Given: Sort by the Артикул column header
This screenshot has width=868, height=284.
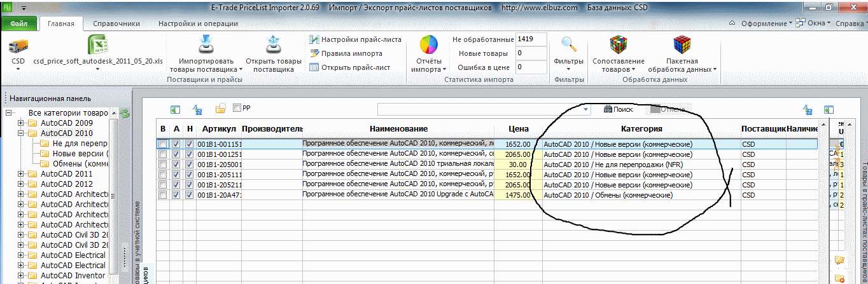Looking at the screenshot, I should pos(218,129).
